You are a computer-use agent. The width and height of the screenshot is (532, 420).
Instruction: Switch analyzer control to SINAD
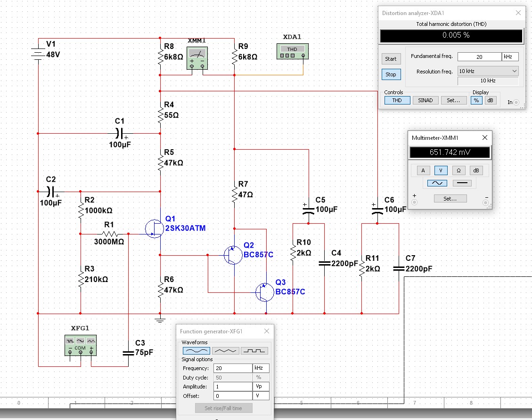coord(425,100)
